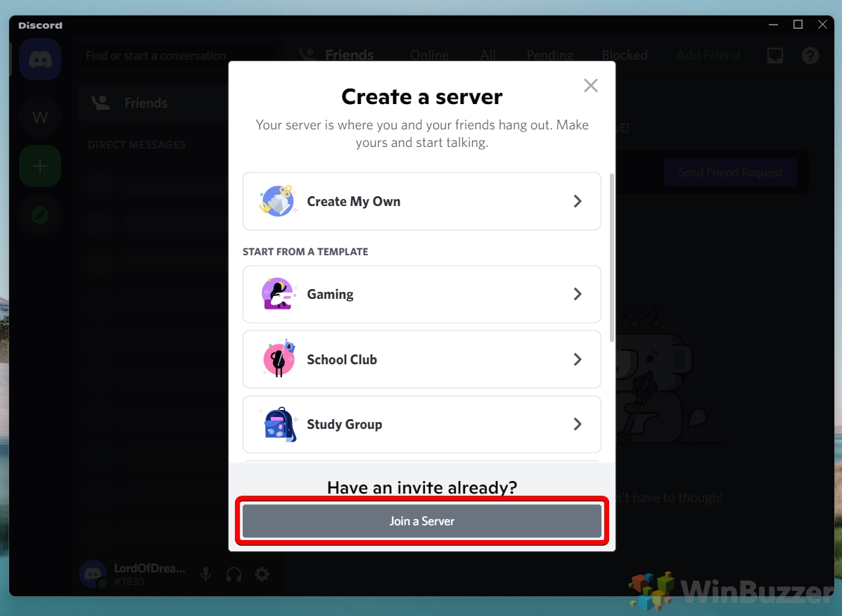The width and height of the screenshot is (842, 616).
Task: Mute the microphone in the user panel
Action: (205, 574)
